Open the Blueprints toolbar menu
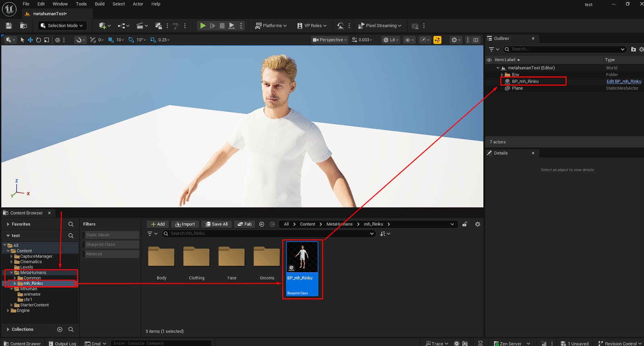Viewport: 644px width, 346px height. 123,26
